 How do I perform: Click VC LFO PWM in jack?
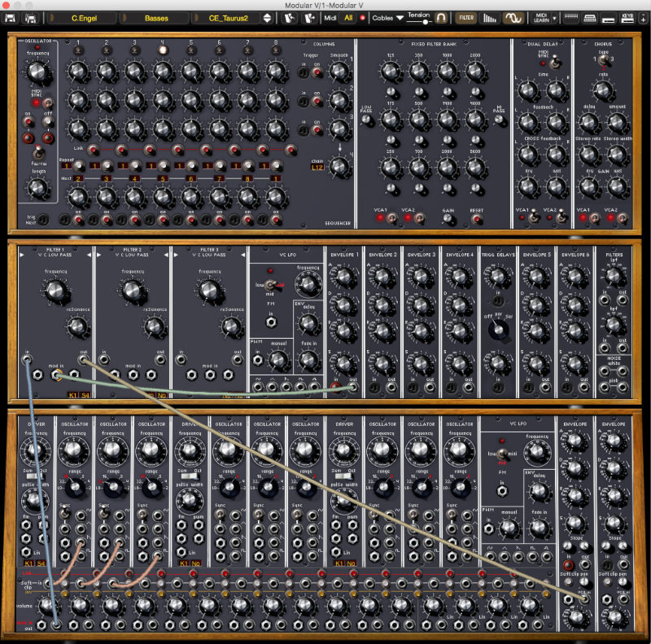(257, 360)
